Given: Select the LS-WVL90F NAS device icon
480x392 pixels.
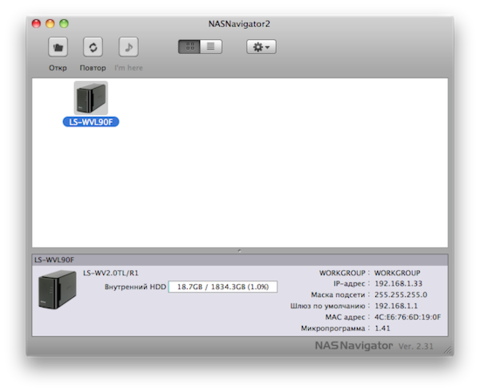Looking at the screenshot, I should (x=91, y=98).
